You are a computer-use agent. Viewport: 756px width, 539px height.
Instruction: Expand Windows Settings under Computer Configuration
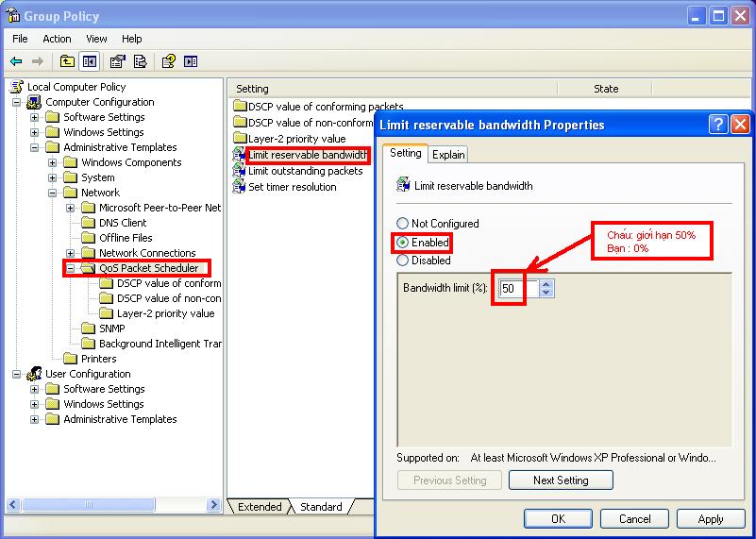tap(34, 132)
